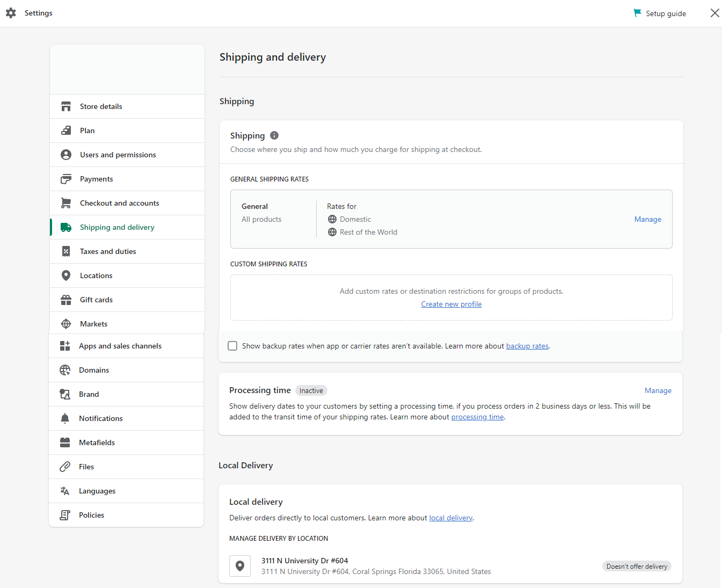
Task: Open Policies settings label
Action: click(x=92, y=515)
